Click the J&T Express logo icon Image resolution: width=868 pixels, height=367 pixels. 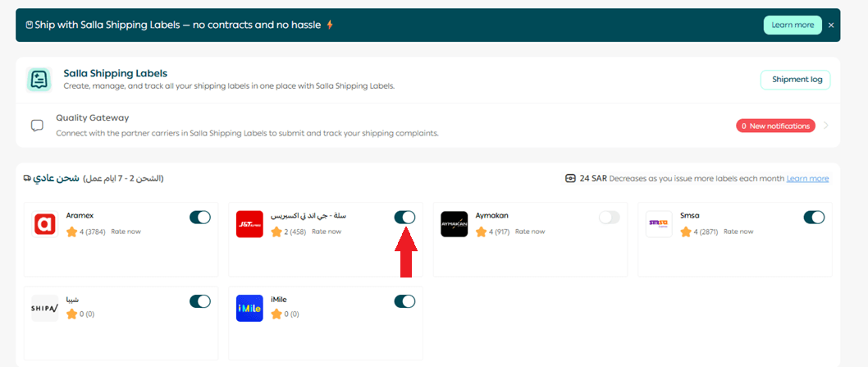pyautogui.click(x=249, y=224)
